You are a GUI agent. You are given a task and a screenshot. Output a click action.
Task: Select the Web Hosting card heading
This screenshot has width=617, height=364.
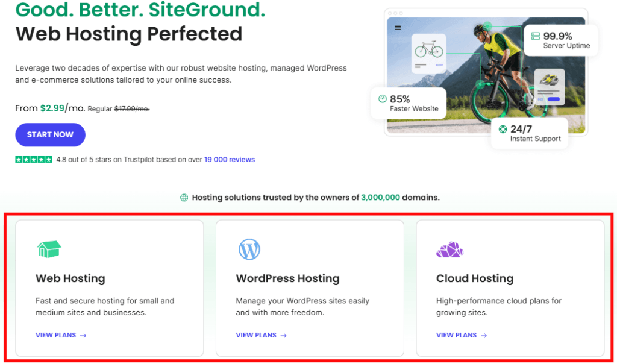[x=70, y=278]
